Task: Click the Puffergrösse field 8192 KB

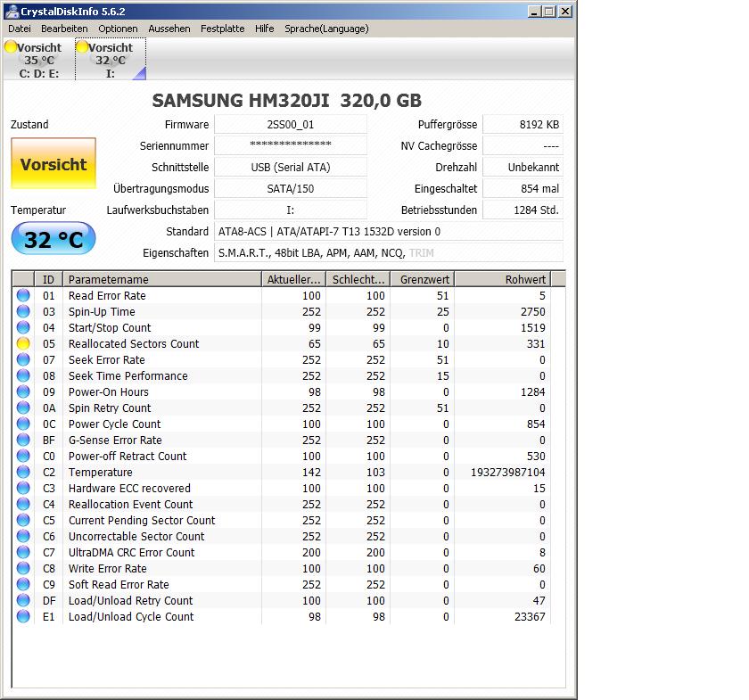Action: coord(523,124)
